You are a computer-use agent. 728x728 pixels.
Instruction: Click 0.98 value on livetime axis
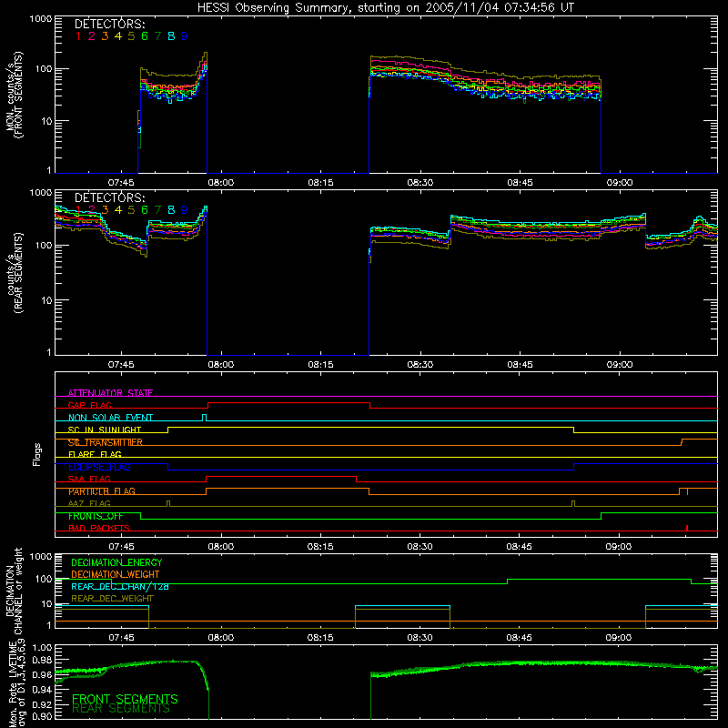[x=42, y=661]
